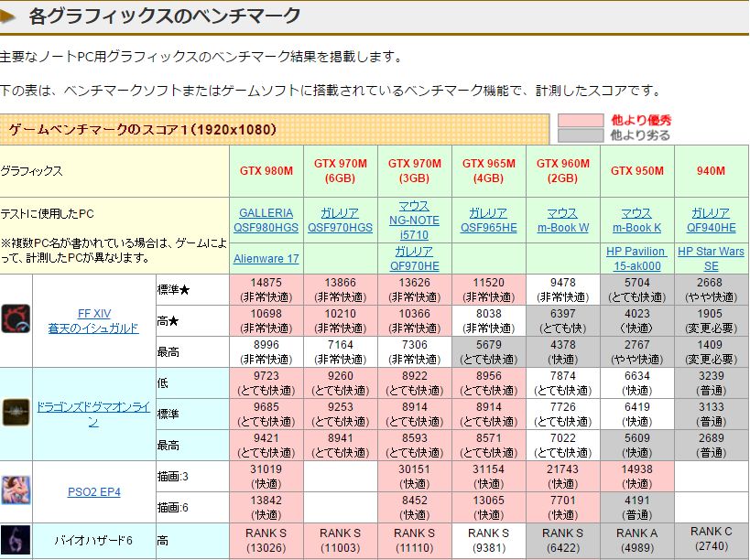Click the score 31019 cell
The image size is (750, 560).
coord(266,476)
